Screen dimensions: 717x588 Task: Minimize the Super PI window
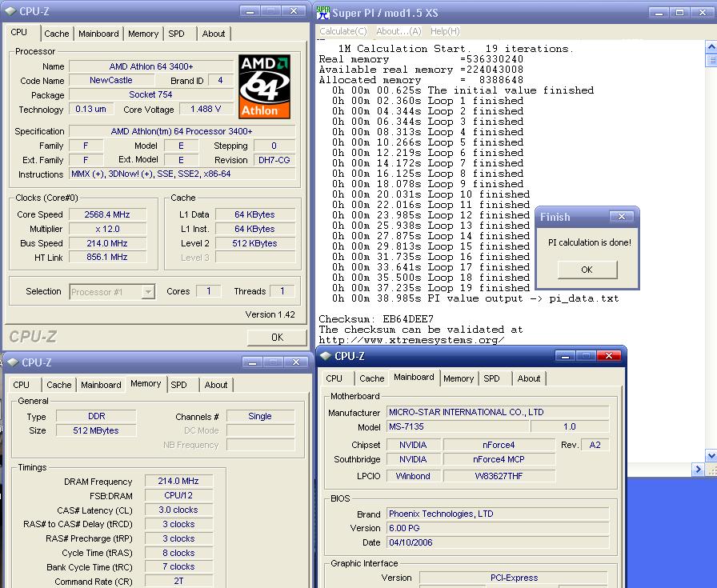pyautogui.click(x=659, y=13)
